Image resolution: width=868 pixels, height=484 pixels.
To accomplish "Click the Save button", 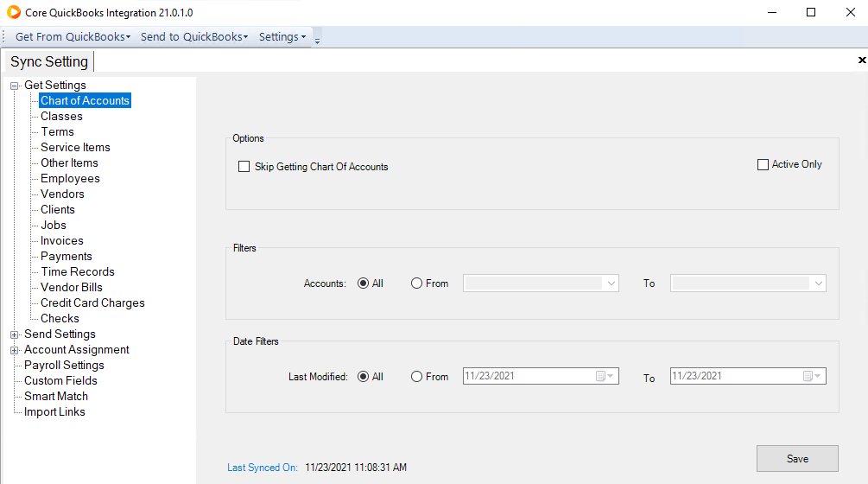I will point(797,459).
